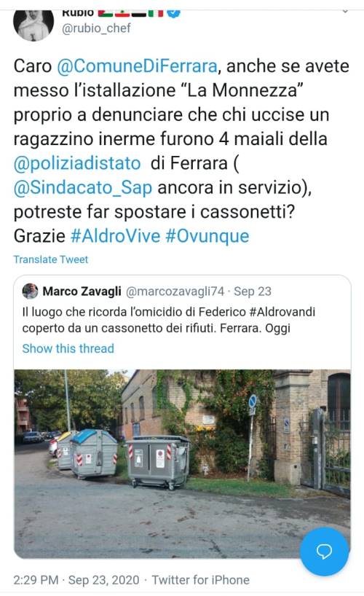364x596 pixels.
Task: Click the Twitter for iPhone source label
Action: [201, 580]
